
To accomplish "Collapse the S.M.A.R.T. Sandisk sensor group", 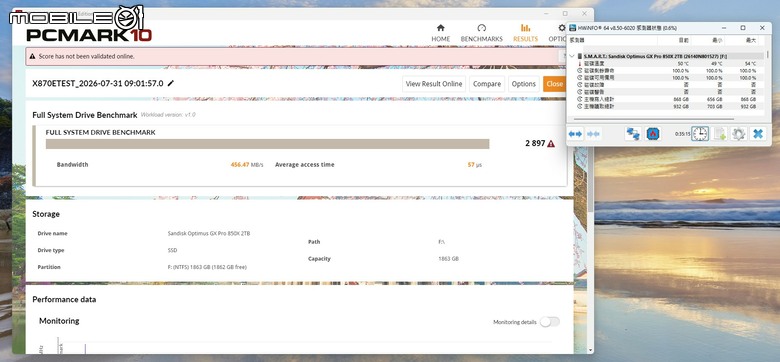I will (572, 56).
